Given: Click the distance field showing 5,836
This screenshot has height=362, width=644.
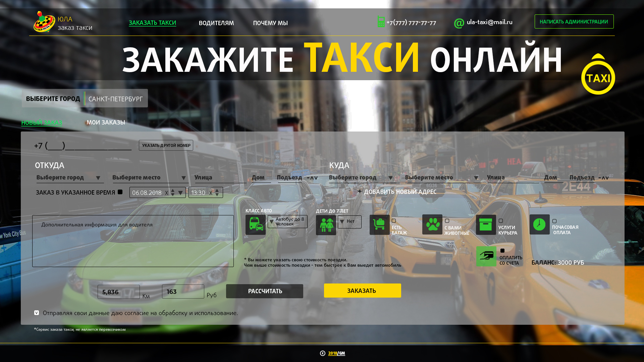Looking at the screenshot, I should [119, 292].
